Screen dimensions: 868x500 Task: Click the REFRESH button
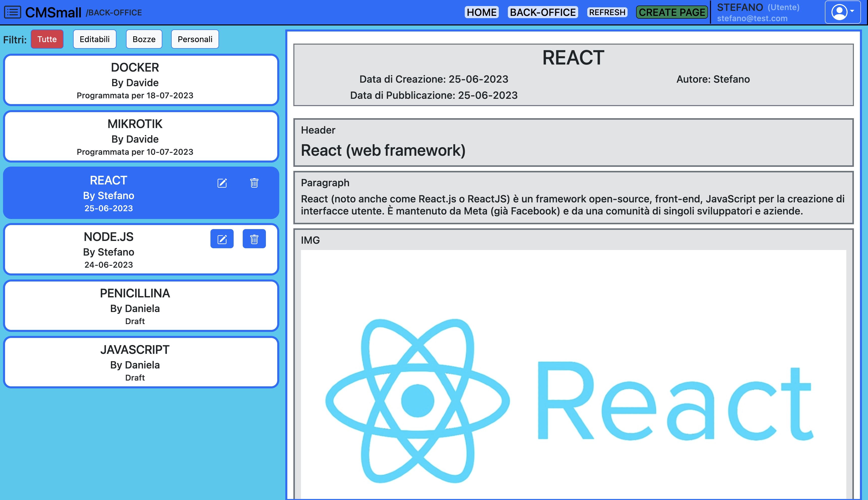607,12
